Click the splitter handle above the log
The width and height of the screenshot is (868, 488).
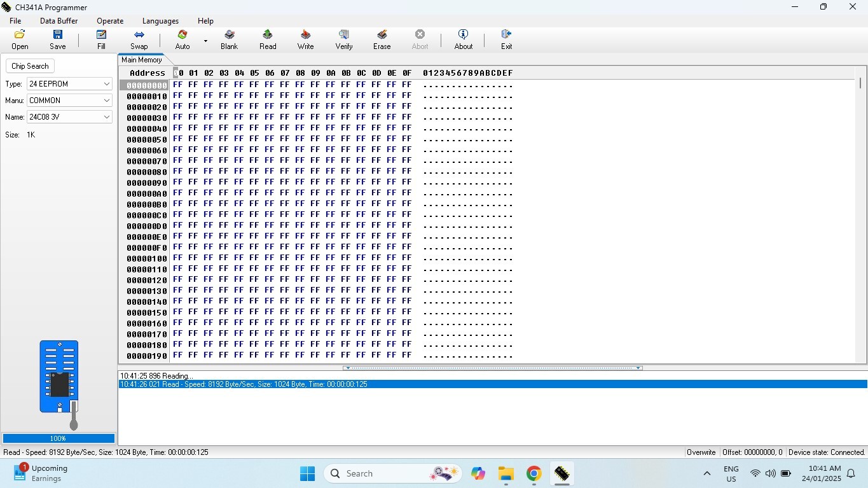point(492,368)
